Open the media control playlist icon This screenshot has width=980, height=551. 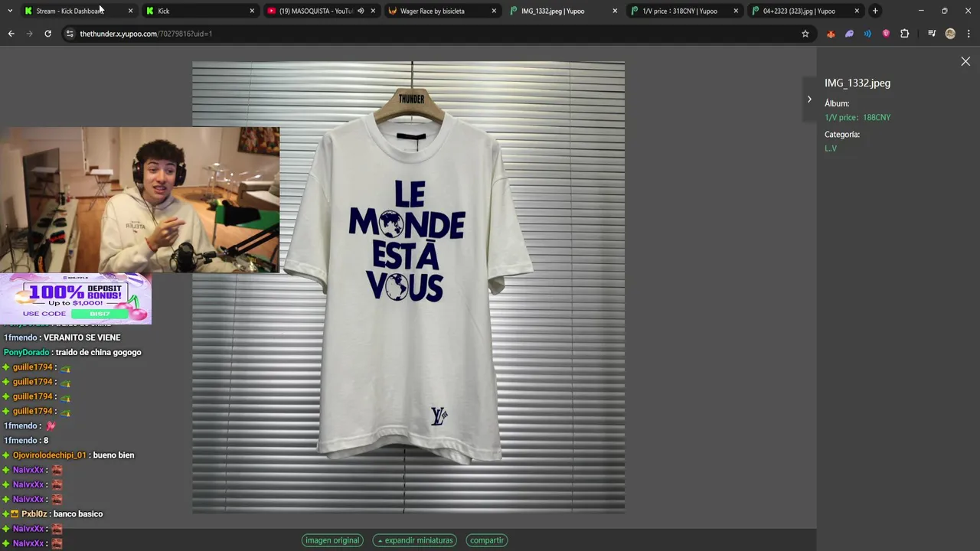[932, 34]
